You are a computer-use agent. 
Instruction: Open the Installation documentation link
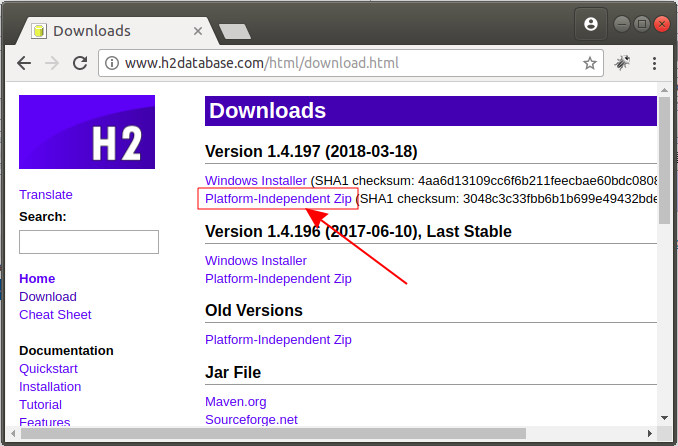click(50, 387)
